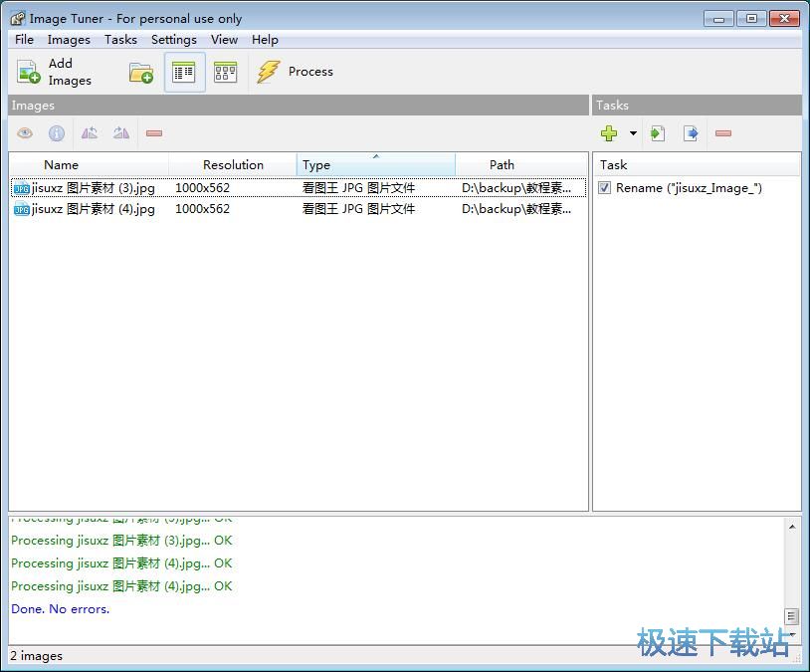Show image information with the info icon
810x672 pixels.
click(x=57, y=133)
